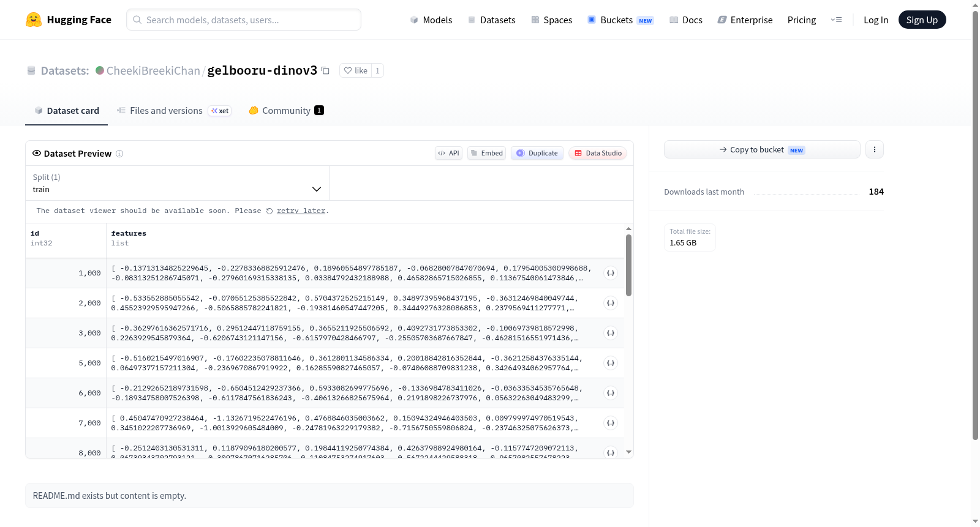The image size is (980, 527).
Task: Click the Log In link
Action: (x=876, y=20)
